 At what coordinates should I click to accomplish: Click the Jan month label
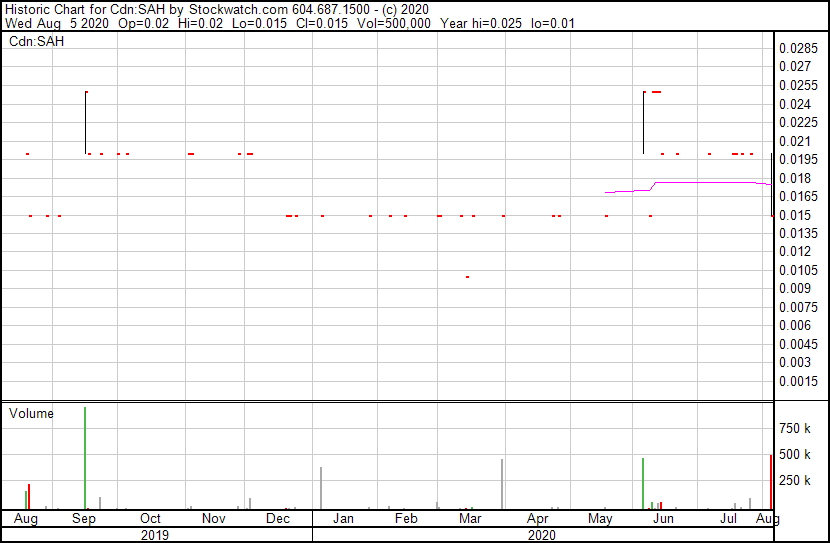343,519
